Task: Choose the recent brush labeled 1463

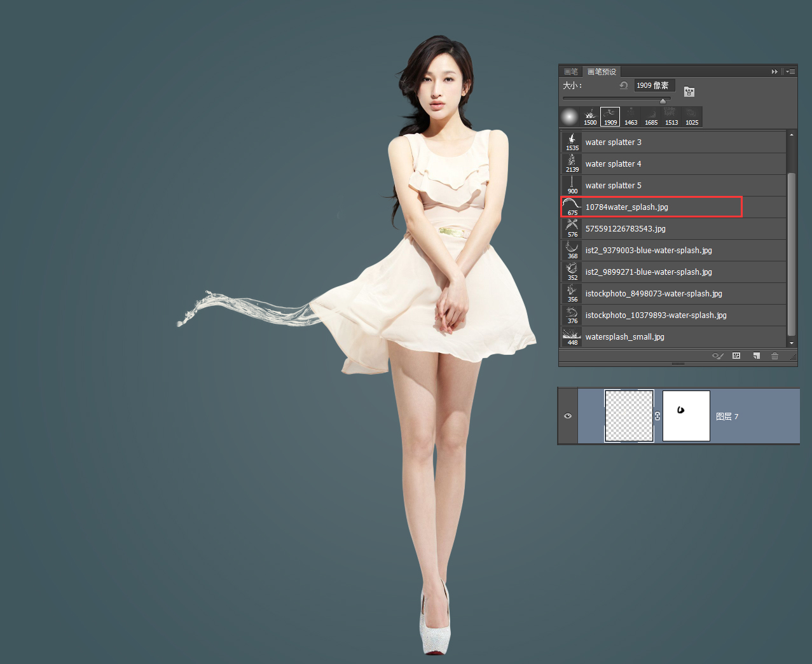Action: (x=631, y=117)
